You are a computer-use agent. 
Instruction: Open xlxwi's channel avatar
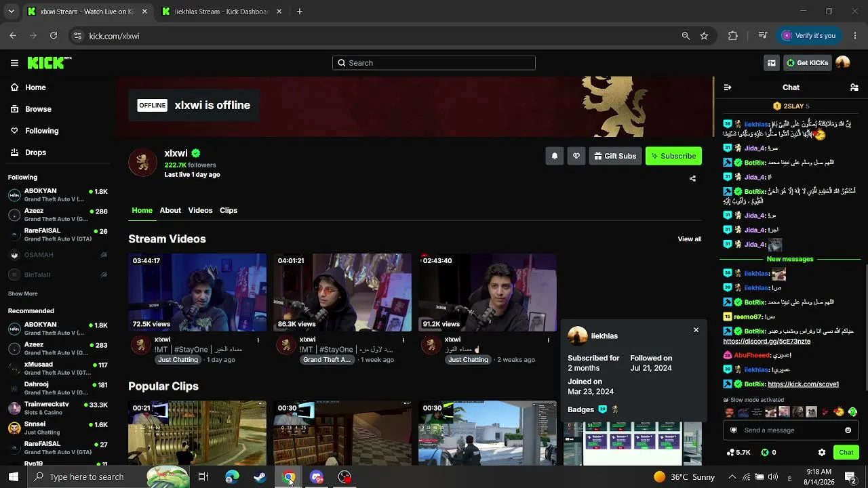[142, 163]
